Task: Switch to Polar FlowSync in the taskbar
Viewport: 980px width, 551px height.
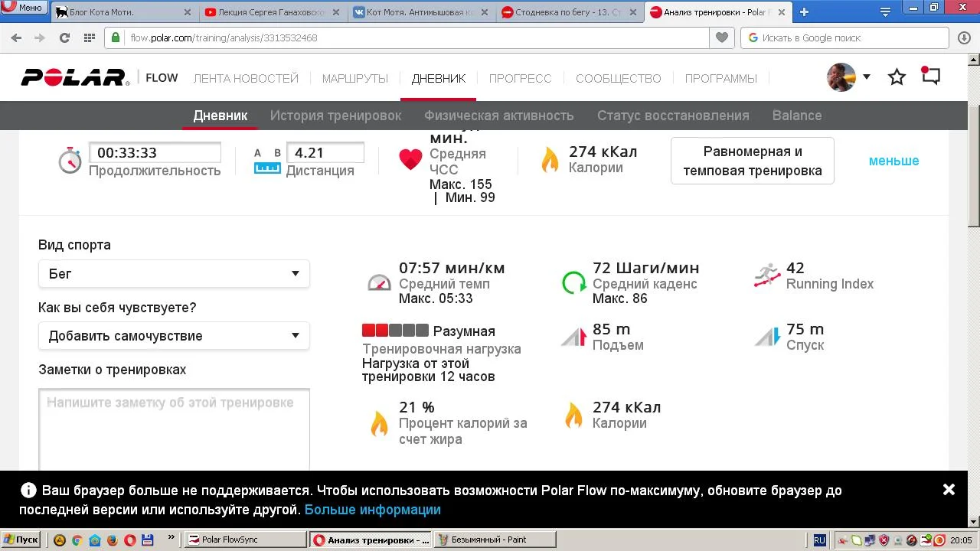Action: tap(246, 540)
